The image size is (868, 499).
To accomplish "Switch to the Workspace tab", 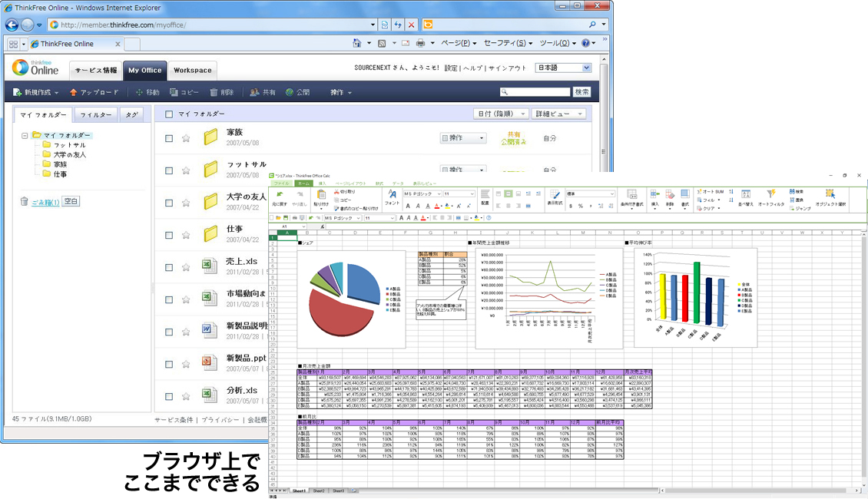I will click(192, 71).
